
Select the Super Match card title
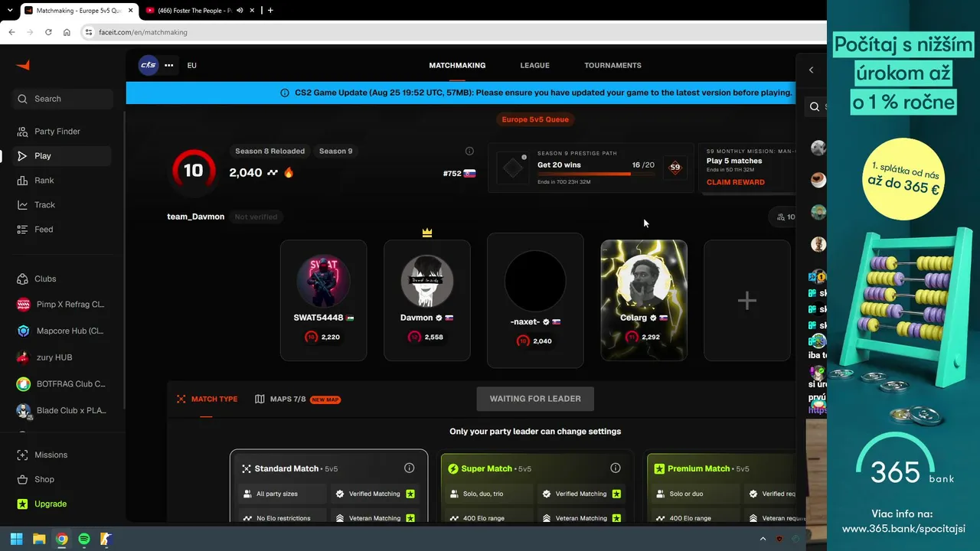click(x=486, y=468)
